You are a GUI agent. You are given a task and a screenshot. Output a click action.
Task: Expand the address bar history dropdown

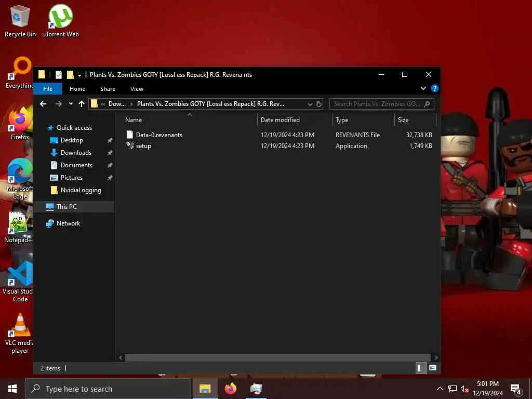pos(310,104)
